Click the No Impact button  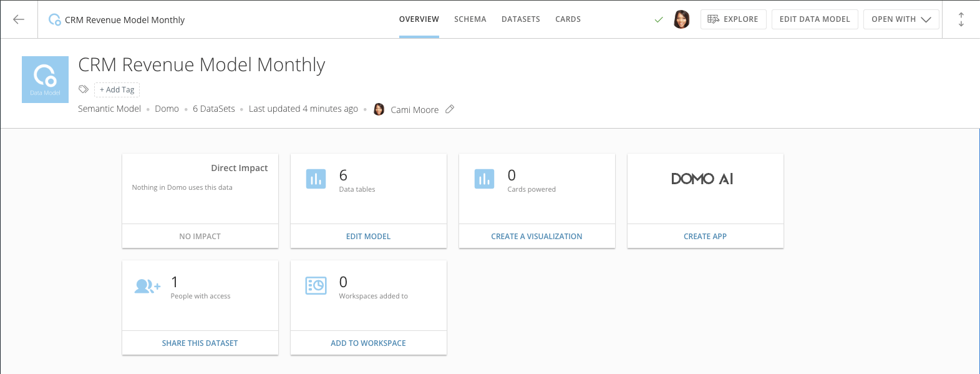pos(200,236)
